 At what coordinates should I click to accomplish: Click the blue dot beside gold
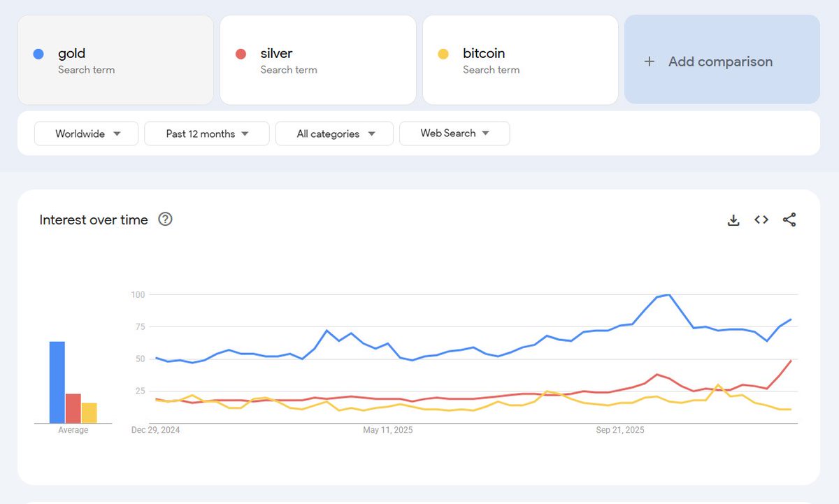coord(38,54)
